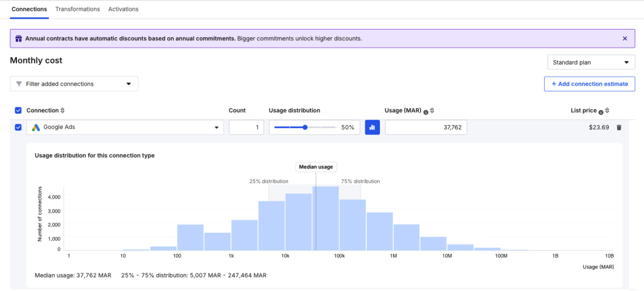Click Add connection estimate button

pos(589,84)
